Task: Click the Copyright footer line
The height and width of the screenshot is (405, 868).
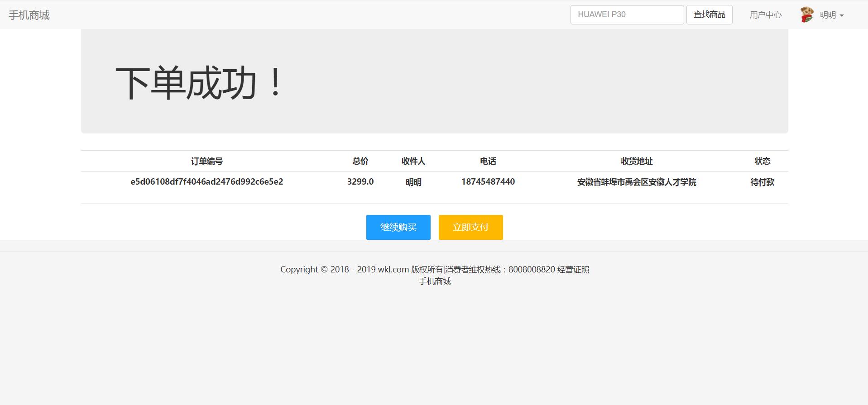Action: coord(435,270)
